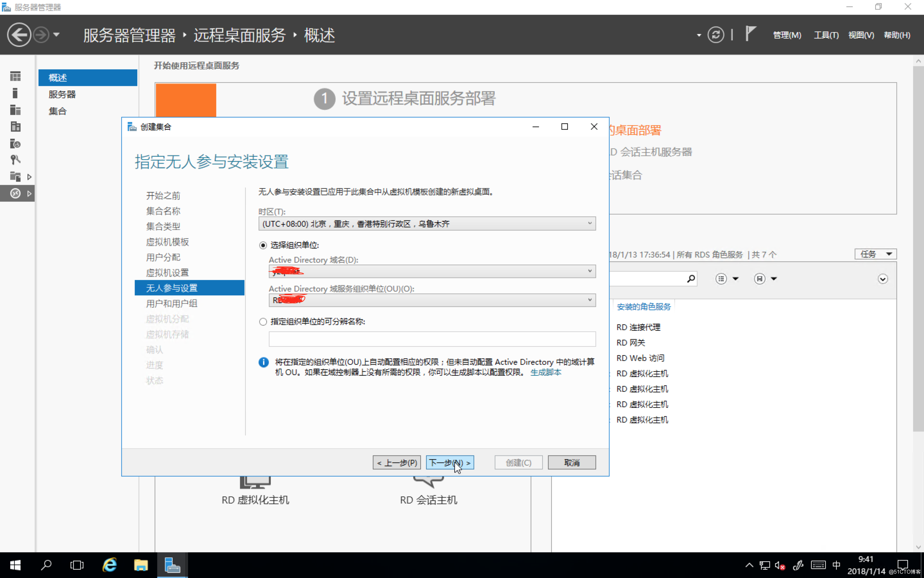Click the forward navigation arrow
Screen dimensions: 924x578
tap(41, 35)
